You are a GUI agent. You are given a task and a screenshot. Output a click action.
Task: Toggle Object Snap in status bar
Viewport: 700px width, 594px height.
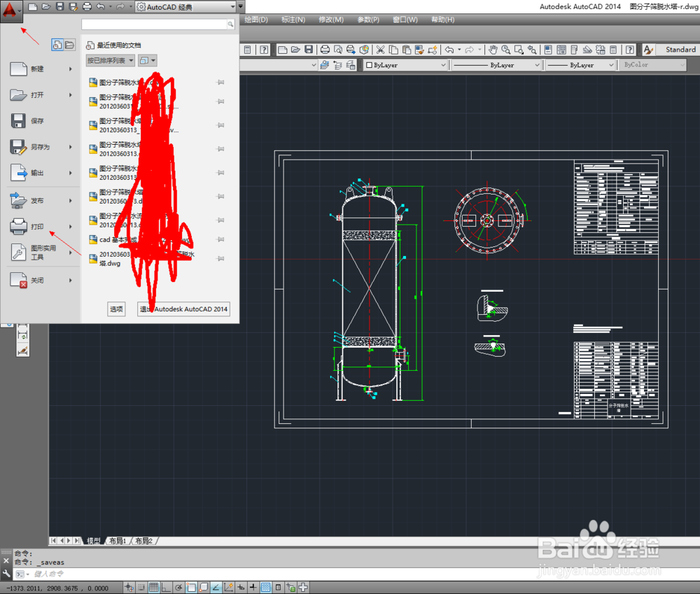[191, 587]
